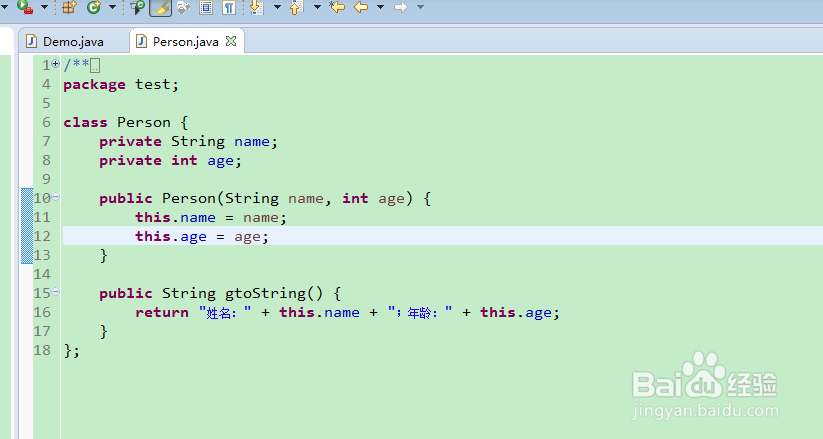Screen dimensions: 823x439
Task: Click the Last Edit Location icon
Action: 337,7
